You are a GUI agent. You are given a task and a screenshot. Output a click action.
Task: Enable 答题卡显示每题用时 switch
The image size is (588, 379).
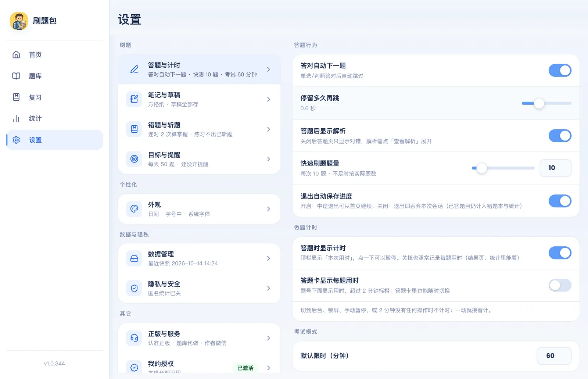(560, 285)
